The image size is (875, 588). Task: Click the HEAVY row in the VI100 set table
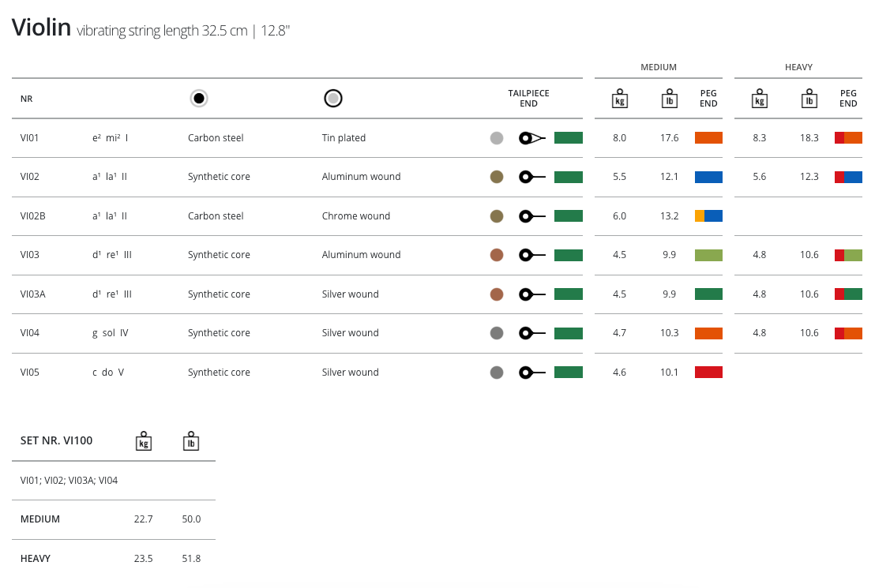pos(36,559)
